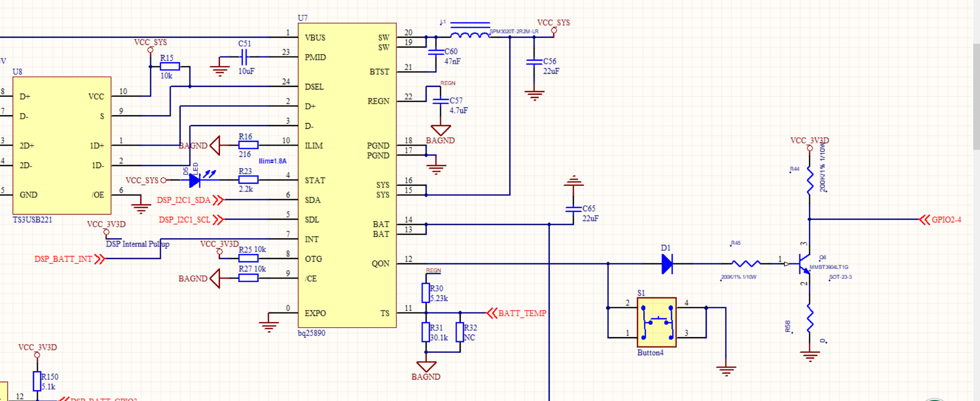This screenshot has width=980, height=401.
Task: Click the U7 designator text
Action: point(303,18)
